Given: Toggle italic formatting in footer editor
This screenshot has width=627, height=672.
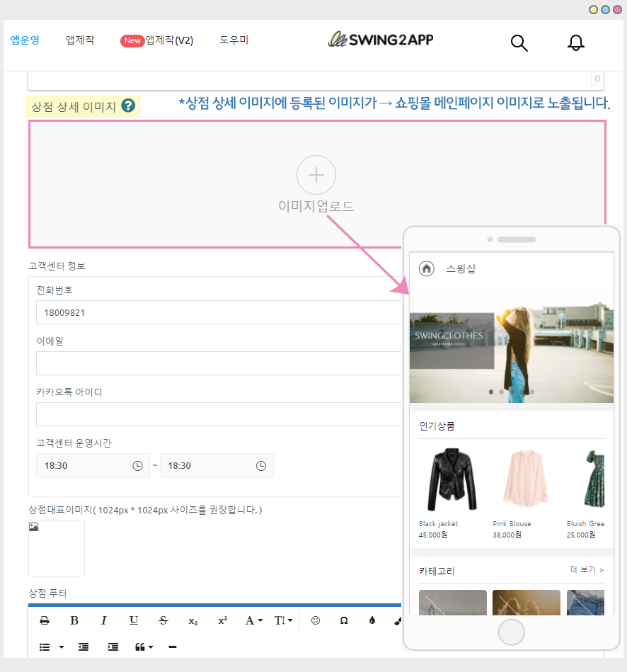Looking at the screenshot, I should [104, 620].
